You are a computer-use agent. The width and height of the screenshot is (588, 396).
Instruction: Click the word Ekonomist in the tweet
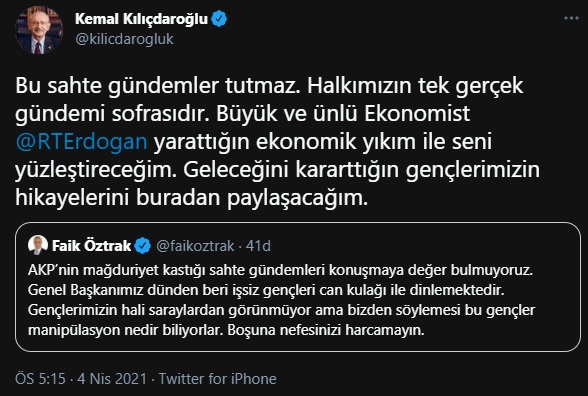(417, 114)
